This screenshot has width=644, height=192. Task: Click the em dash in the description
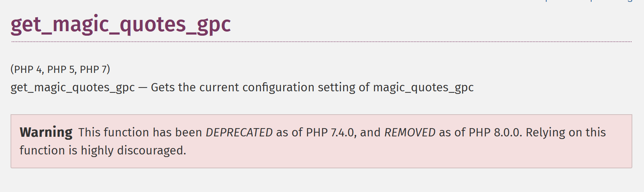(143, 88)
